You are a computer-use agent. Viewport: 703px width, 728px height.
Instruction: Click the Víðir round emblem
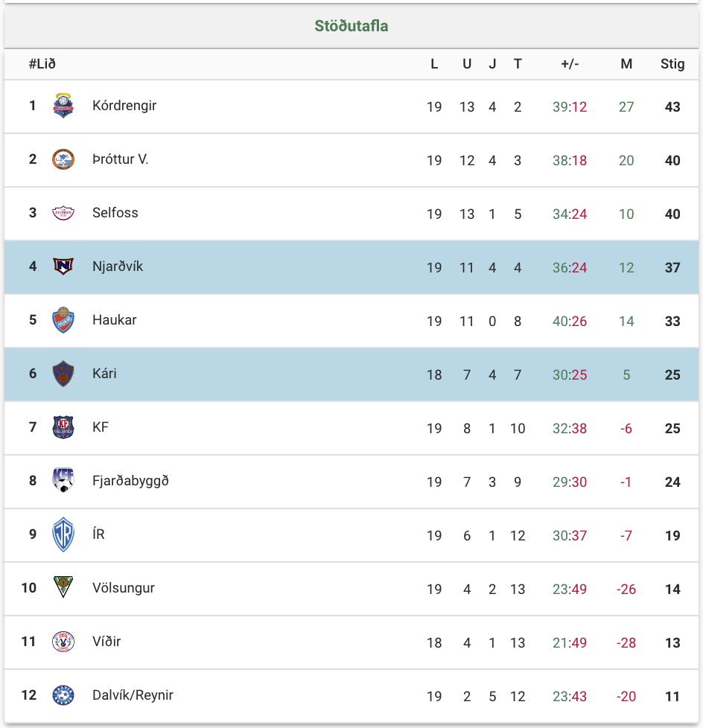63,642
